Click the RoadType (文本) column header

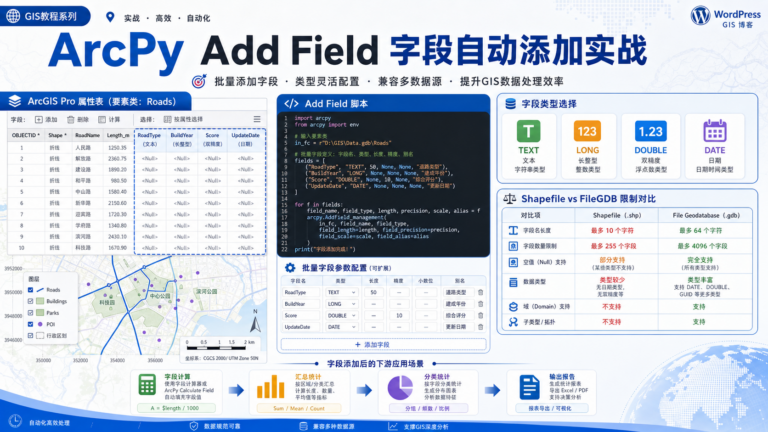tap(149, 140)
